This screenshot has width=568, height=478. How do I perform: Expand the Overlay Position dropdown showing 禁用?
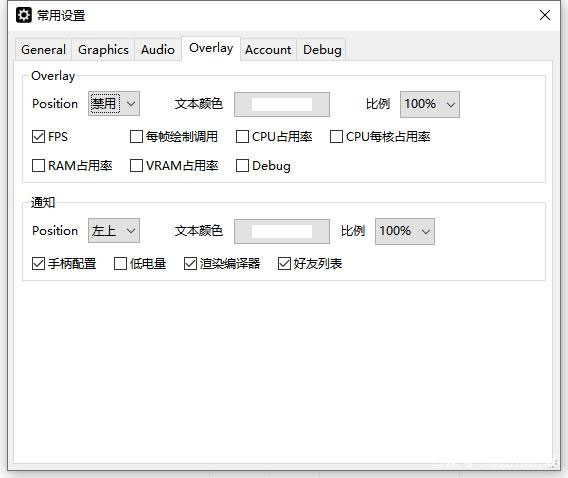(114, 104)
